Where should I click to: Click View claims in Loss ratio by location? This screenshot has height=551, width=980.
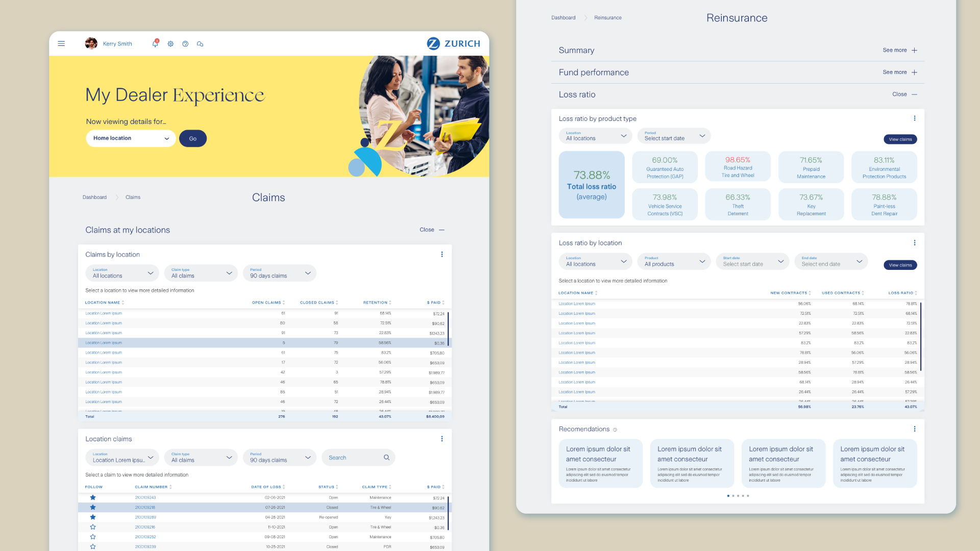click(900, 265)
